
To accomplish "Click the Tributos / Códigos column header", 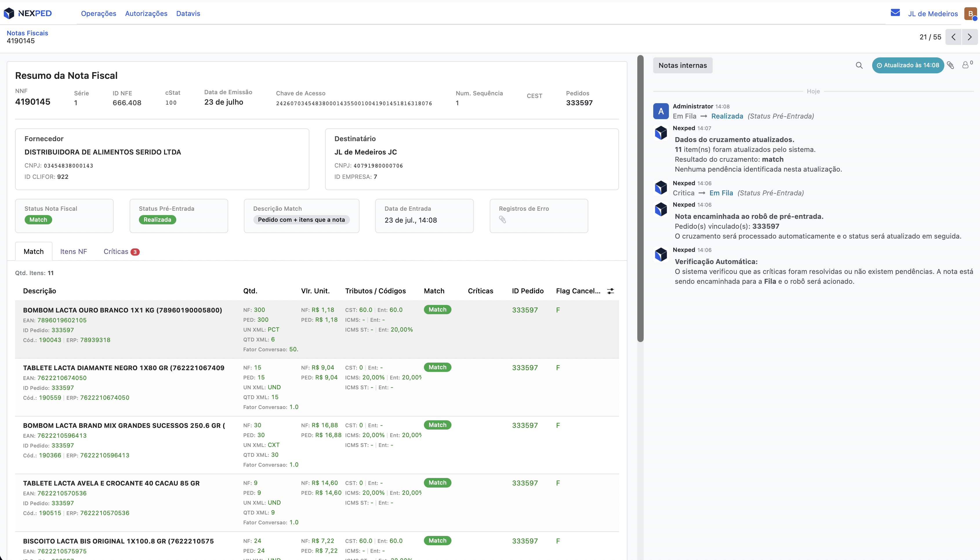I will pyautogui.click(x=375, y=291).
